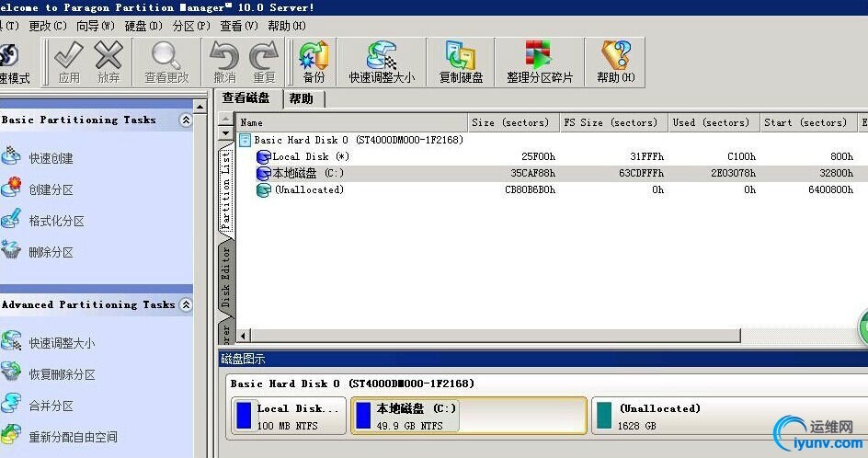The width and height of the screenshot is (868, 458).
Task: Click '25F00h' size of Local Disk (*)
Action: 538,156
